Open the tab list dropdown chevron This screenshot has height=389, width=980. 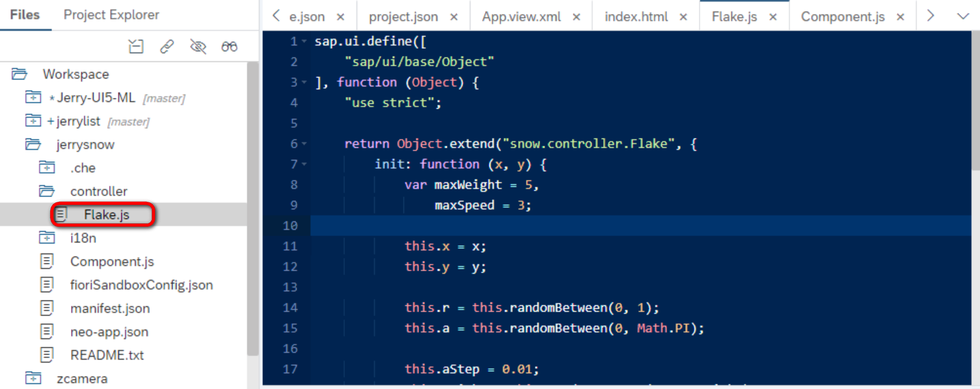coord(963,16)
